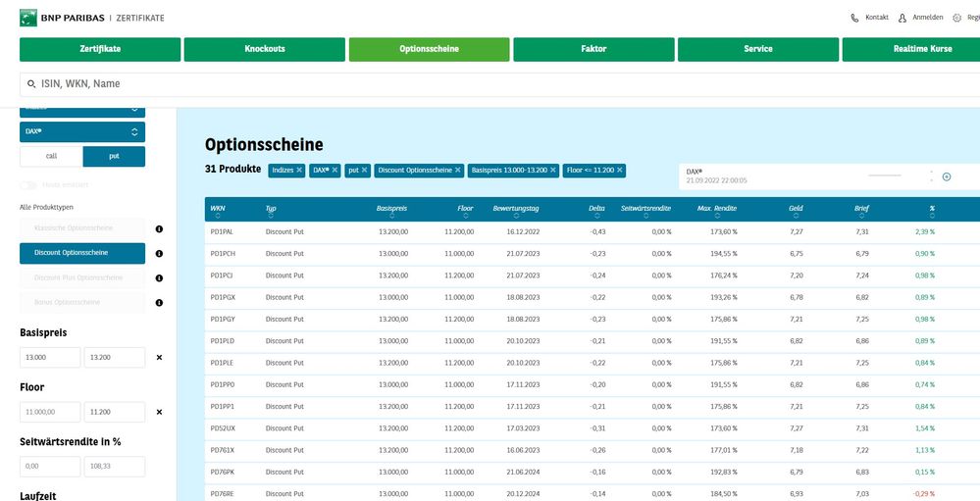Remove the Discount Optionsscheine filter chip
The height and width of the screenshot is (501, 980).
coord(458,170)
